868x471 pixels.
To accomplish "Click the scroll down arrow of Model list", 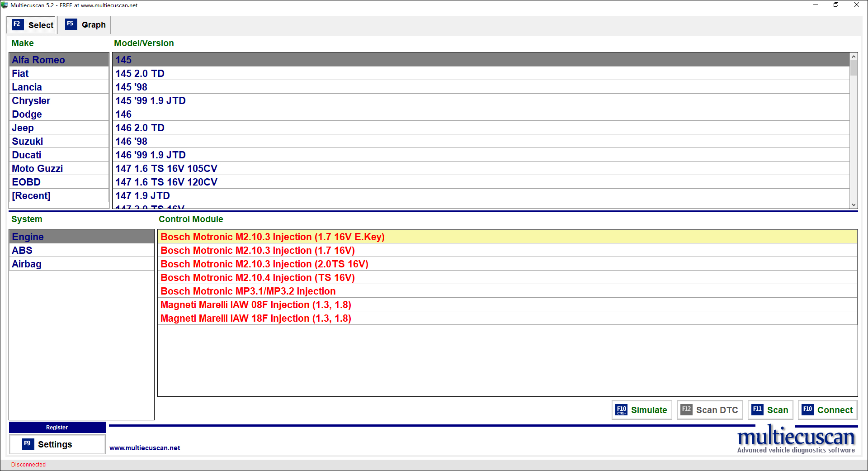I will click(854, 205).
